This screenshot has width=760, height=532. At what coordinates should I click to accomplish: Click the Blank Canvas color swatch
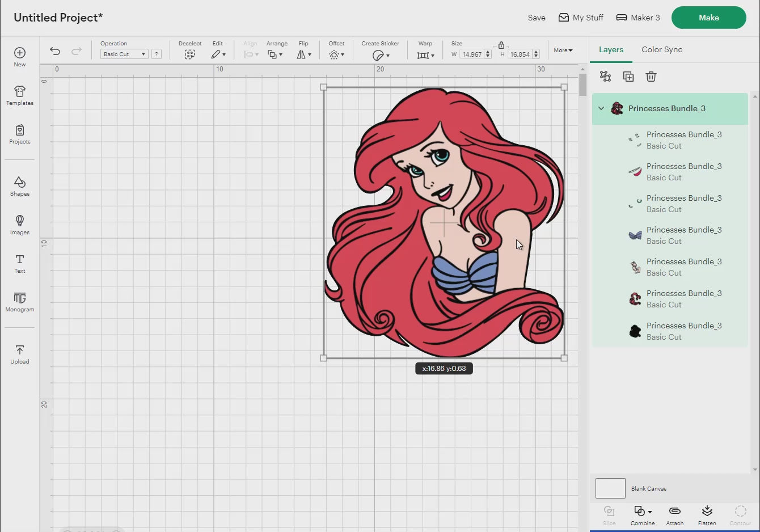[x=610, y=488]
